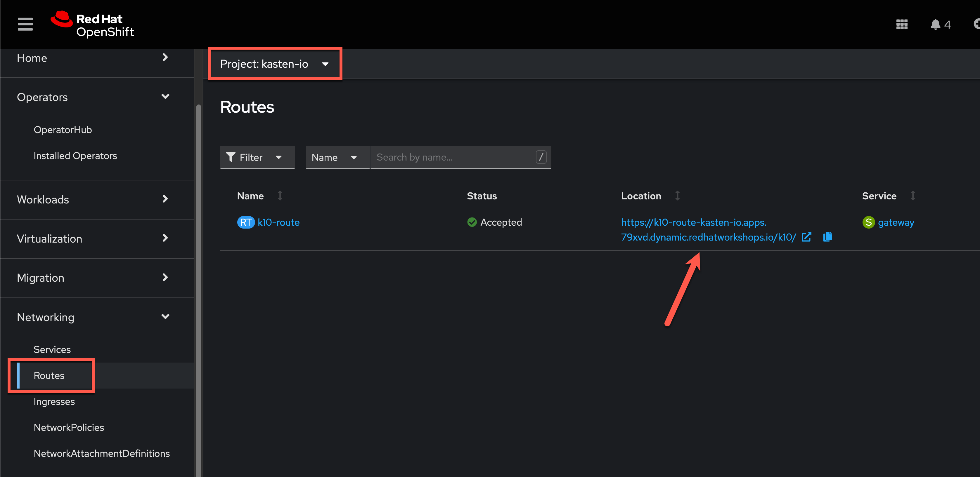Screen dimensions: 980x477
Task: Open the Project: kasten-io selector
Action: (275, 64)
